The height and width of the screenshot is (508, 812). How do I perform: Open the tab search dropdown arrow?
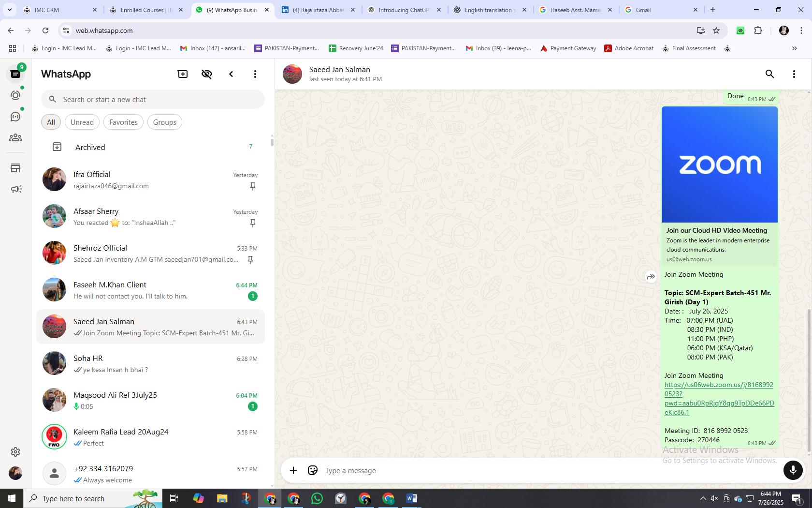[x=9, y=10]
